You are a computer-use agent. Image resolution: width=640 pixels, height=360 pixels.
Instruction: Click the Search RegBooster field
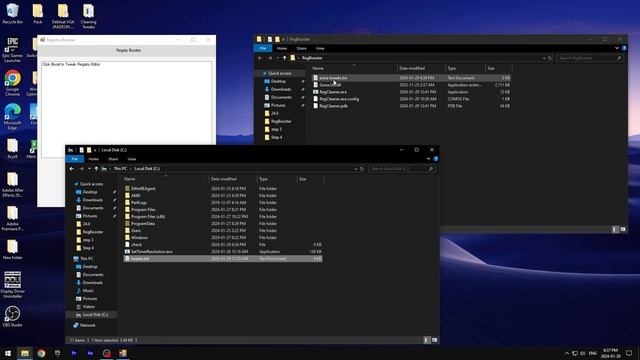590,58
